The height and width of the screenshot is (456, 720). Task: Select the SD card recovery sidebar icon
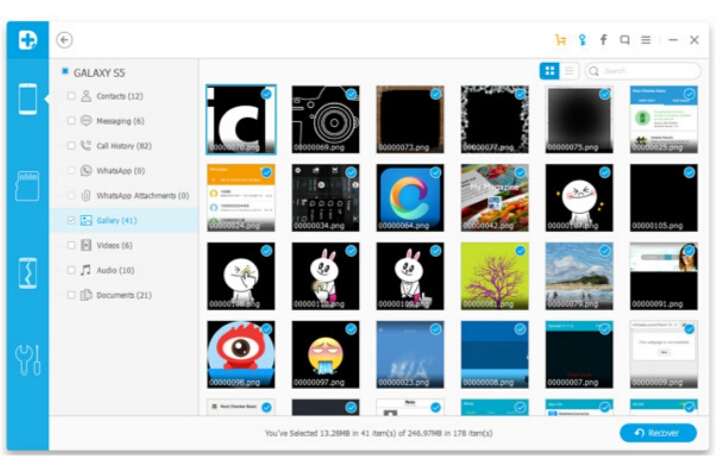(27, 185)
